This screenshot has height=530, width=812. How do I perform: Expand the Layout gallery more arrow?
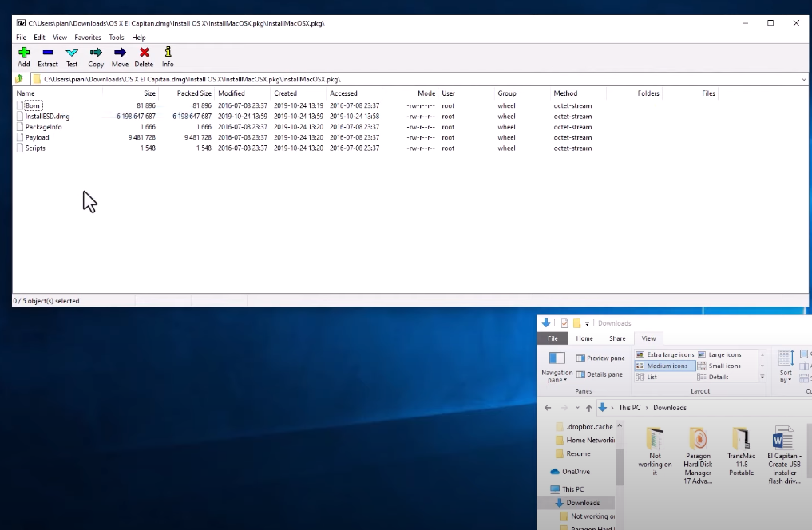[762, 377]
